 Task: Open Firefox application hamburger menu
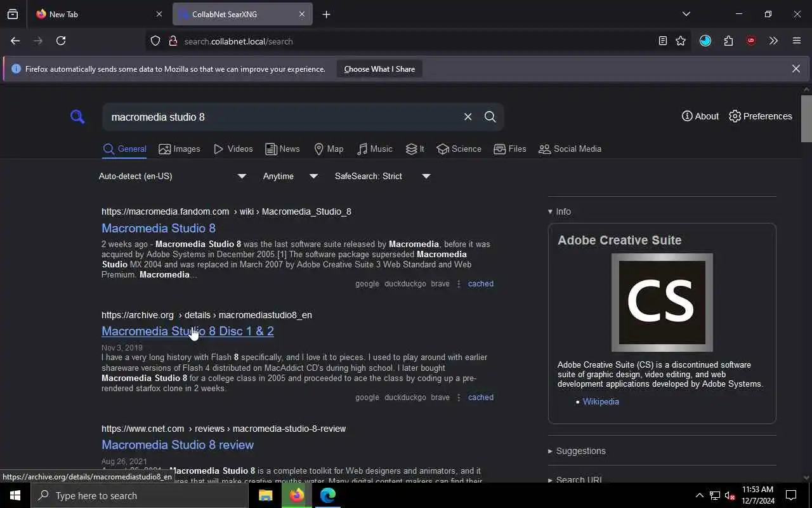[x=797, y=41]
